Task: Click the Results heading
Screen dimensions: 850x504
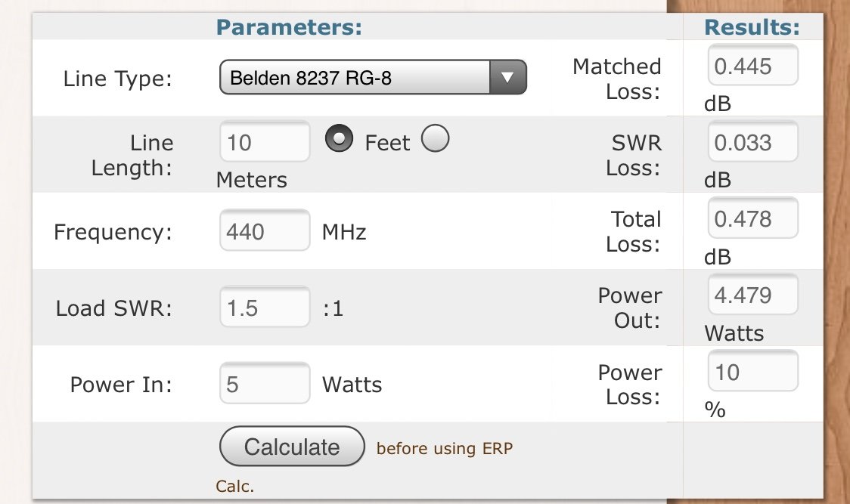Action: (752, 27)
